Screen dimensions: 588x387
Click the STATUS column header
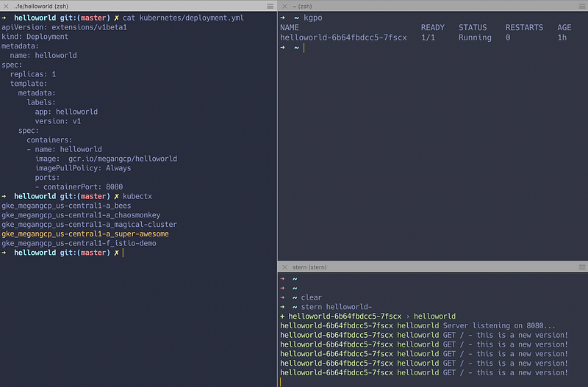pyautogui.click(x=473, y=28)
